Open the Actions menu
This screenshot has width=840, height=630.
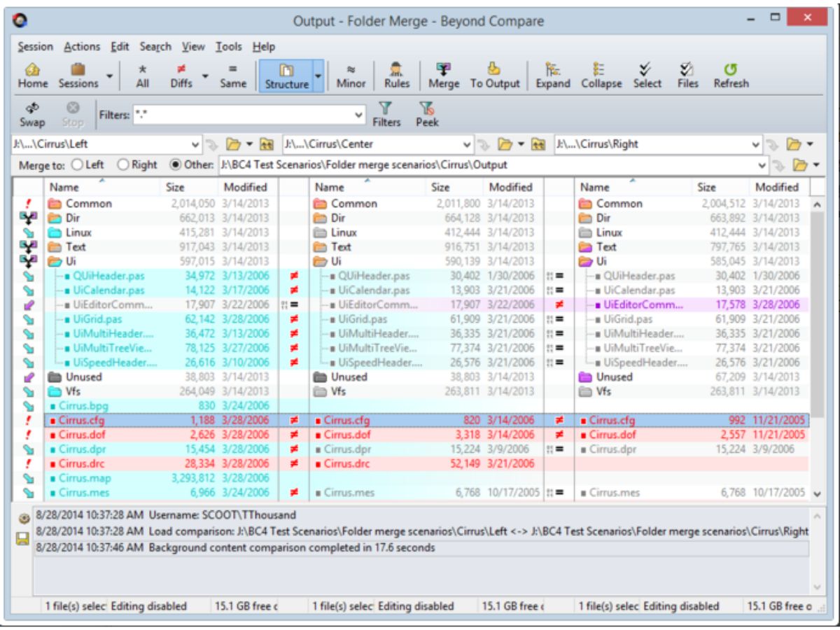pyautogui.click(x=82, y=47)
